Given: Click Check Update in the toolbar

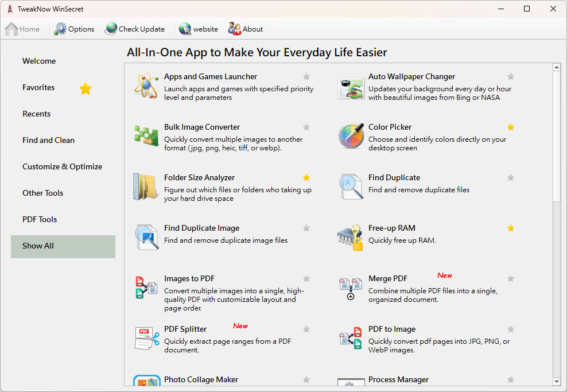Looking at the screenshot, I should click(x=135, y=29).
